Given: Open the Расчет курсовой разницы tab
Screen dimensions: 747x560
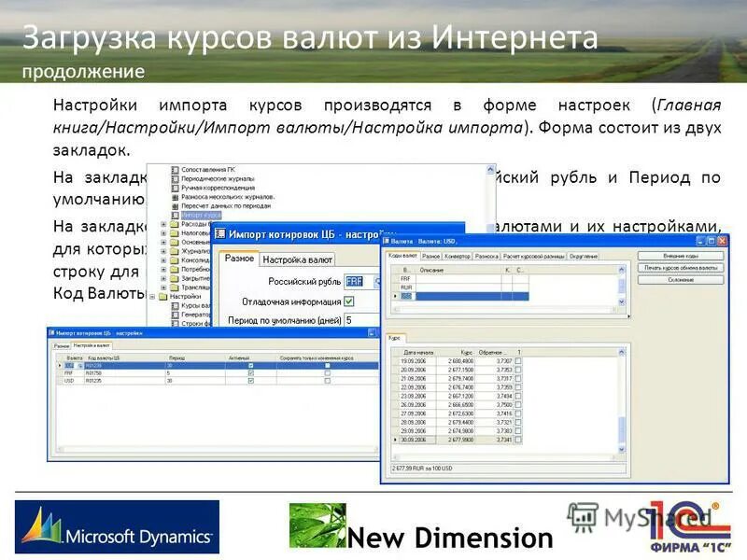Looking at the screenshot, I should (534, 257).
